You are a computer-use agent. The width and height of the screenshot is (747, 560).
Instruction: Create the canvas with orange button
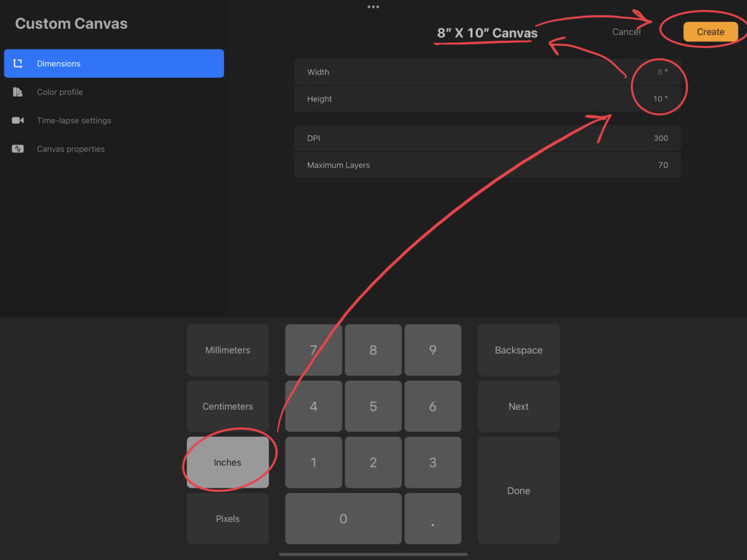click(x=711, y=32)
